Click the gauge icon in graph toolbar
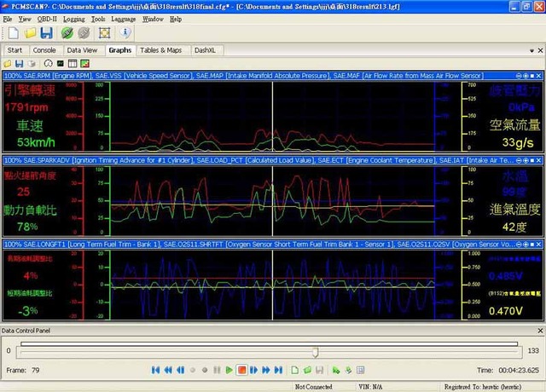 (48, 63)
